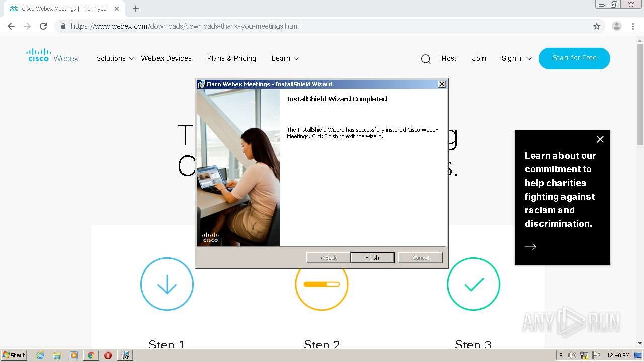Image resolution: width=644 pixels, height=362 pixels.
Task: Bookmark this page with the star
Action: point(597,26)
